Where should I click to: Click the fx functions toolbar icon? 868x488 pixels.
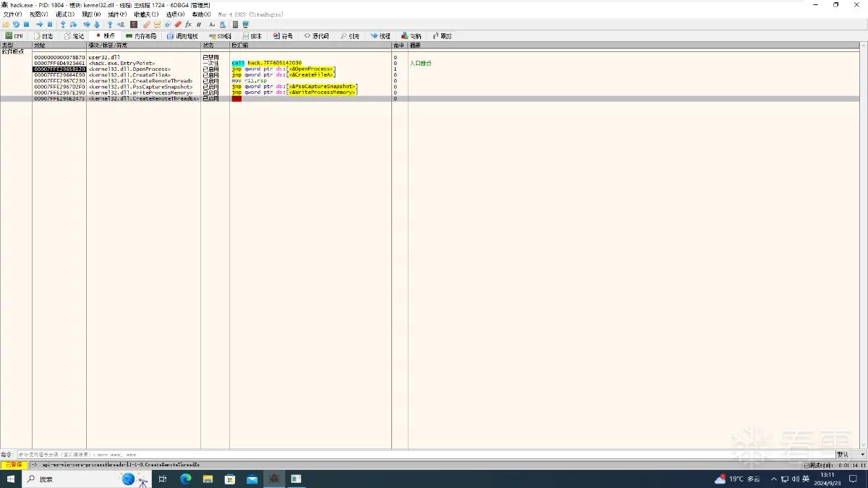coord(188,24)
